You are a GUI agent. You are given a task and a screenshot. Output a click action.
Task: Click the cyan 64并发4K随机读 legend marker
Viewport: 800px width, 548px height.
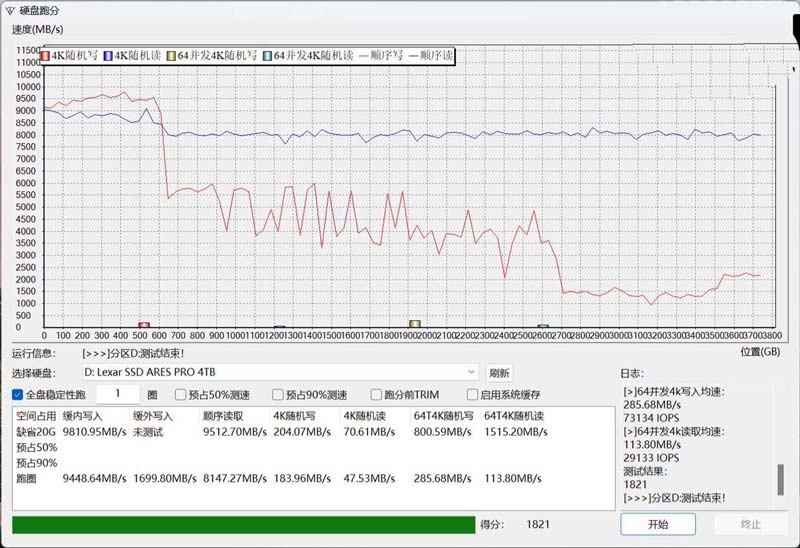[267, 56]
